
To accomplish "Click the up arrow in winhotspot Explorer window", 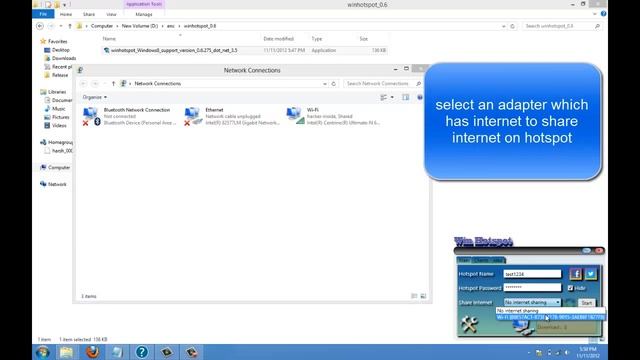I will [x=70, y=26].
